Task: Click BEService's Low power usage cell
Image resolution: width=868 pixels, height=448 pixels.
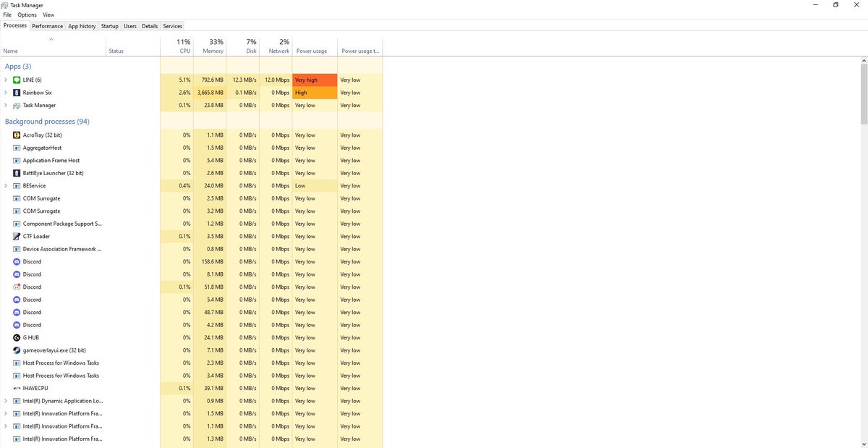Action: pyautogui.click(x=315, y=186)
